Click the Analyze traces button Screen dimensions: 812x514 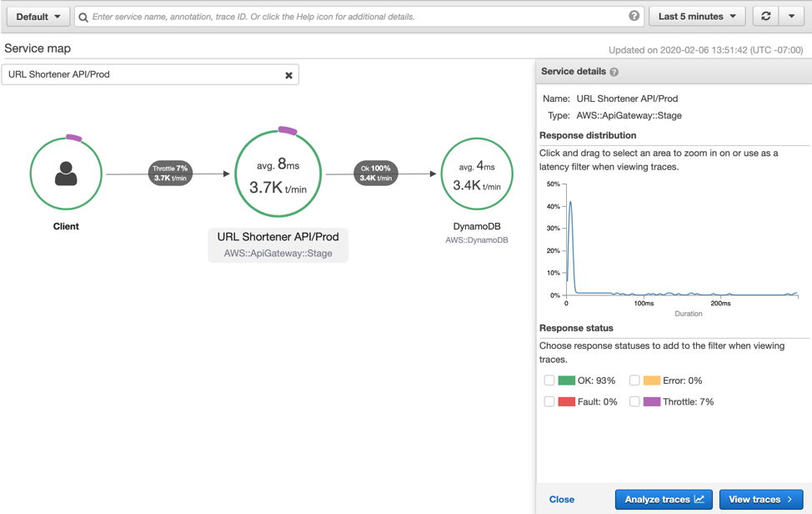pos(664,500)
